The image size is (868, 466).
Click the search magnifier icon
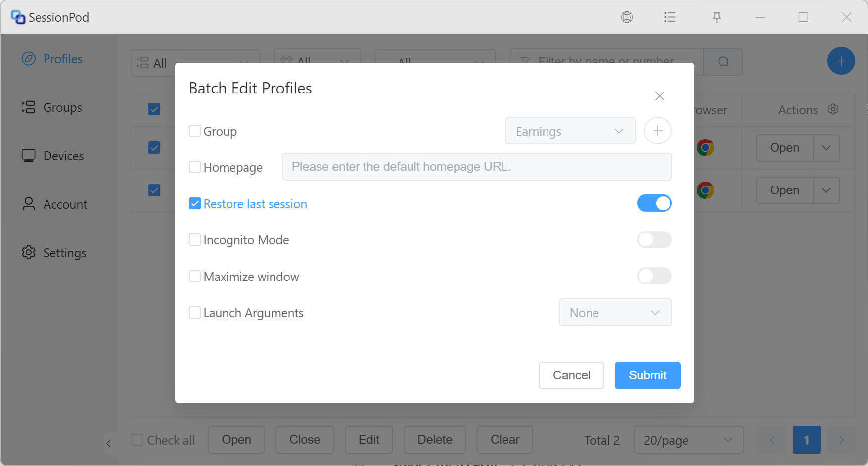[x=723, y=62]
